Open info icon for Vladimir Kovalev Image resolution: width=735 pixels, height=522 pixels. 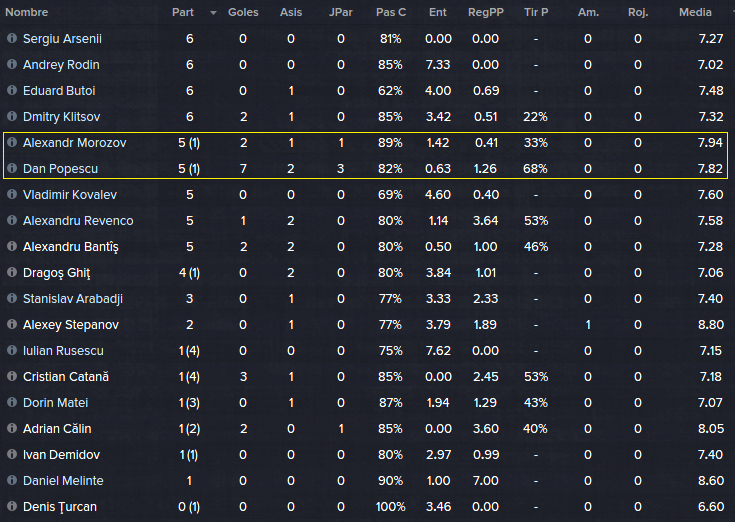pyautogui.click(x=12, y=195)
